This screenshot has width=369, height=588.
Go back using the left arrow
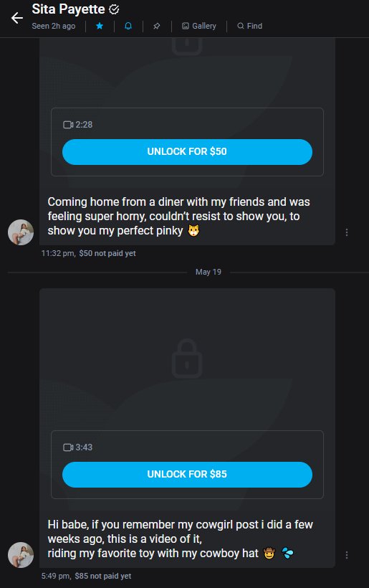click(x=17, y=18)
